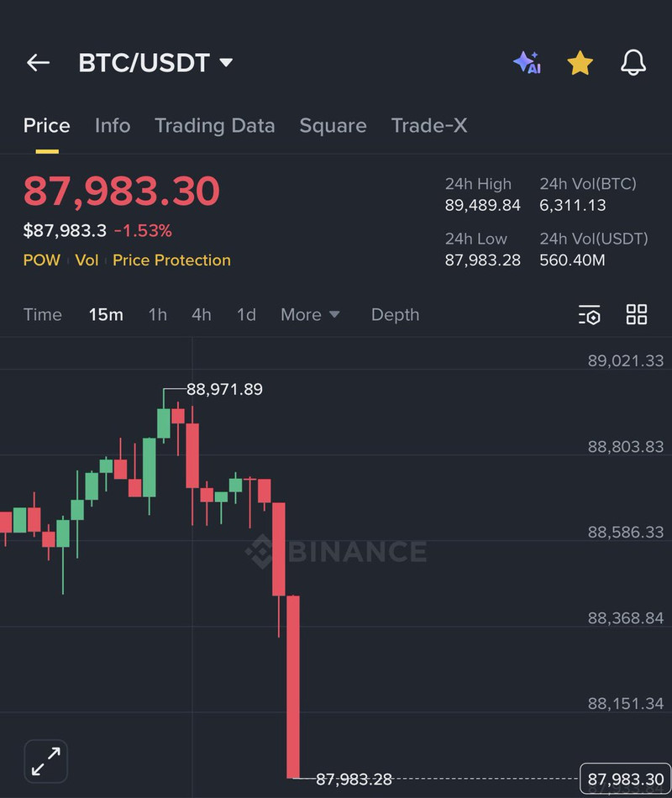Open price alert bell icon
This screenshot has width=672, height=798.
pos(633,63)
